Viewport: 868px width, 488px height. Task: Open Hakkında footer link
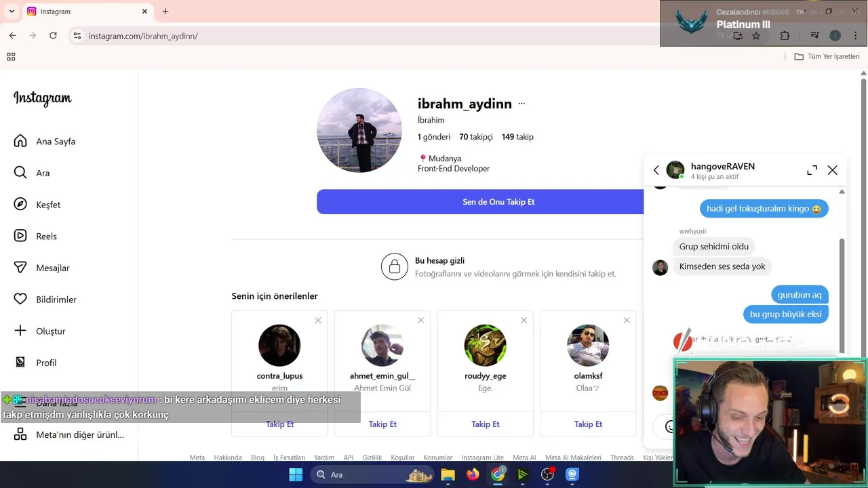pos(228,457)
